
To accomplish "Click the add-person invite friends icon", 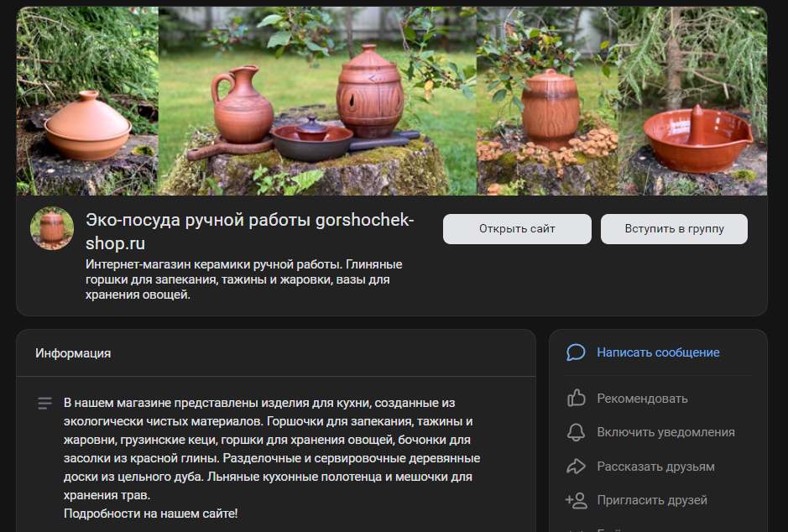I will [576, 500].
